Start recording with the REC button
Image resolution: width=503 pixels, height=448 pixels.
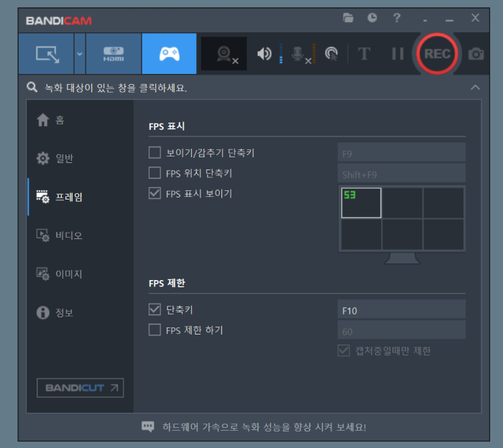[437, 54]
